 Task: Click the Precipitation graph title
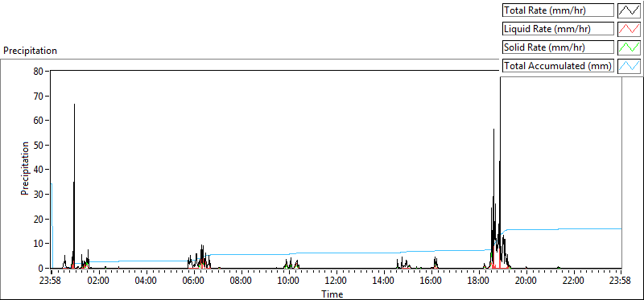(x=30, y=51)
